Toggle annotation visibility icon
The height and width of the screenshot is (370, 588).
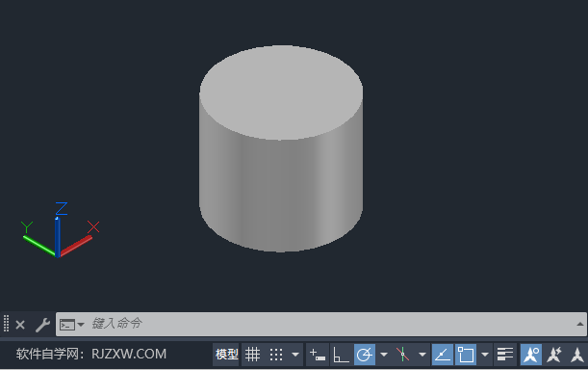(x=531, y=355)
